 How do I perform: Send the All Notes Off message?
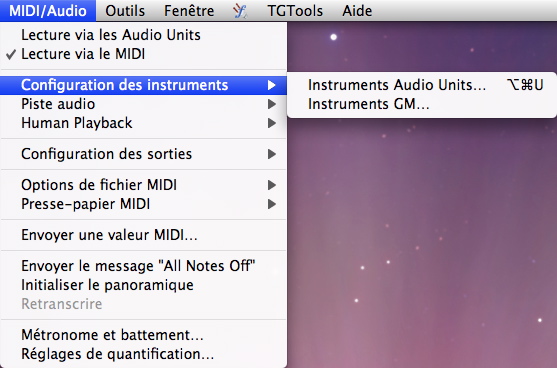[144, 266]
